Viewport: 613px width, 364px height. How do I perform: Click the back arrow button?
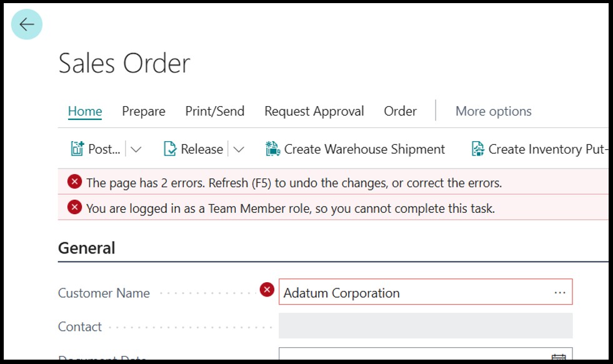27,24
